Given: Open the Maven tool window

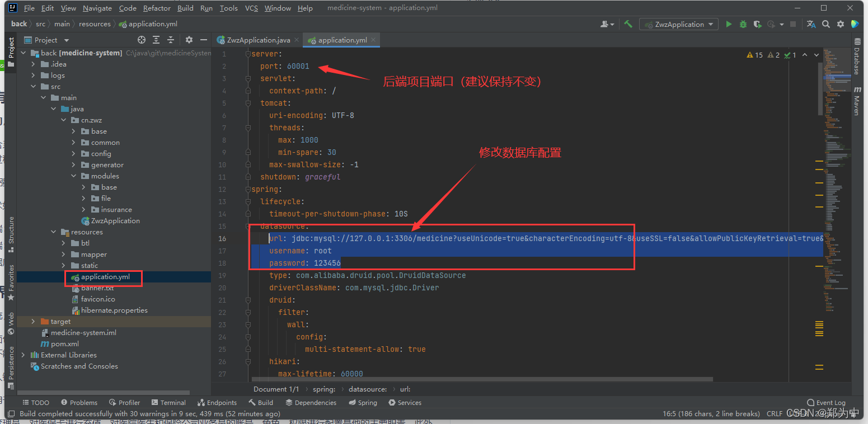Looking at the screenshot, I should [x=857, y=101].
